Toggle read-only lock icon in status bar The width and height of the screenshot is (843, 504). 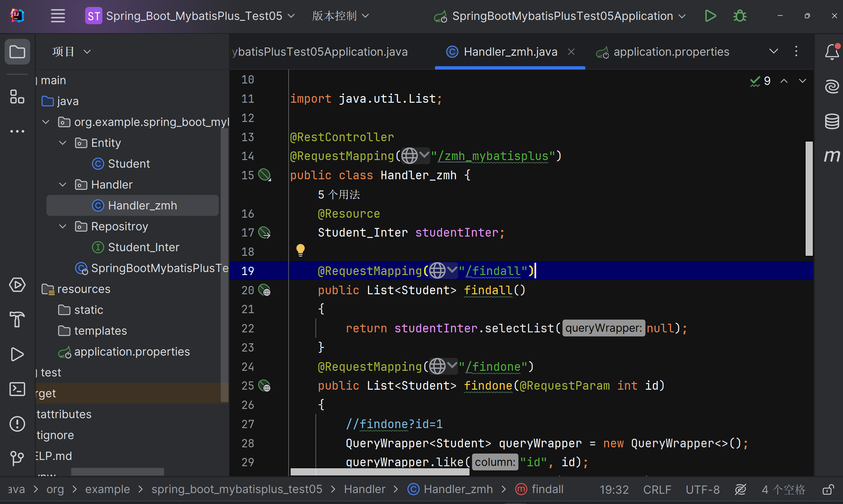point(828,489)
